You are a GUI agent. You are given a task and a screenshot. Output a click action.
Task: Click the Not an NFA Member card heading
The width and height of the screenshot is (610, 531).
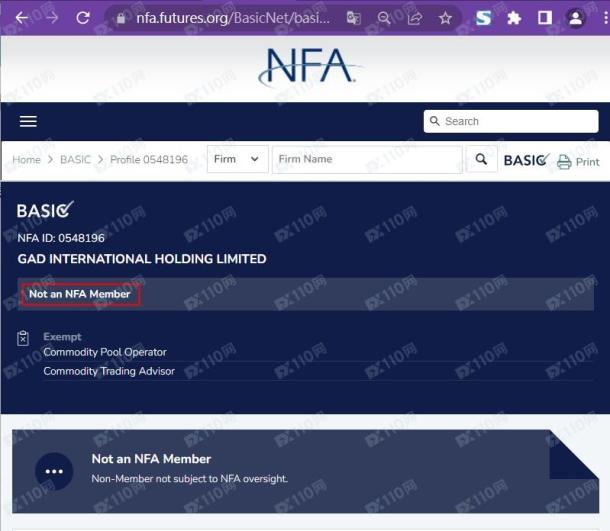pyautogui.click(x=151, y=459)
